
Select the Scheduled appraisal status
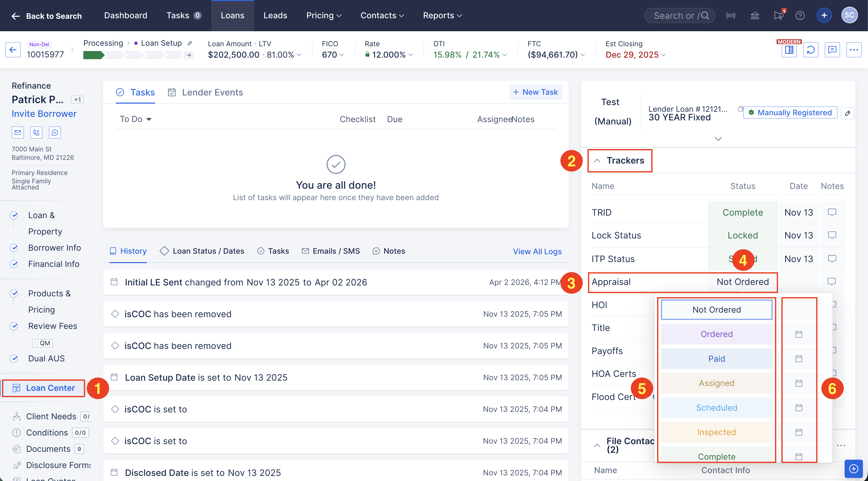pos(716,408)
